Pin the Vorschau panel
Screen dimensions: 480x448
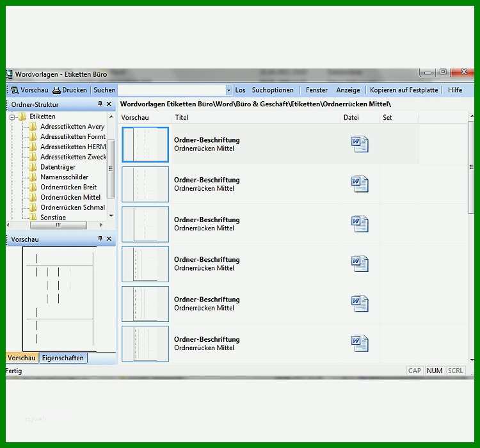(x=100, y=239)
